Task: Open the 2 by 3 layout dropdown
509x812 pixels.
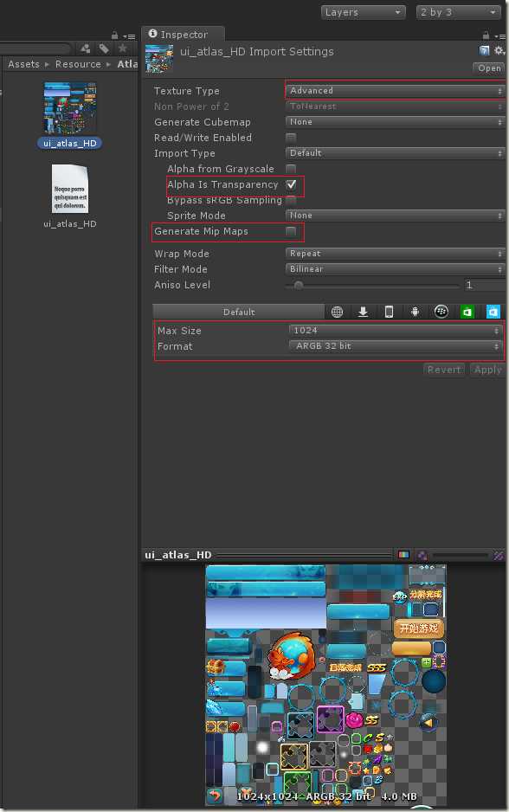Action: [x=458, y=12]
